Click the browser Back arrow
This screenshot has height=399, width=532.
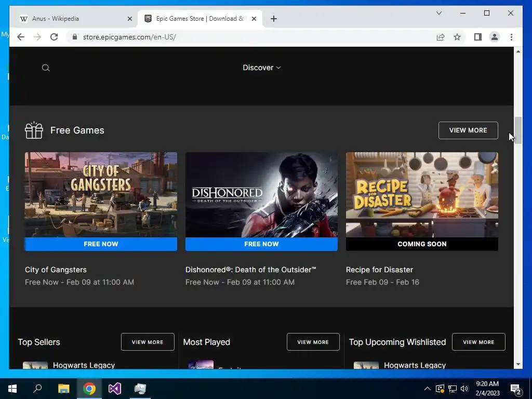21,37
